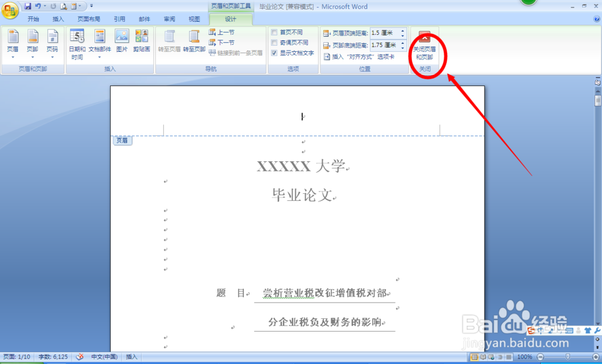Click the title text XXXXX 大学
Screen dimensions: 602x364
pos(301,167)
